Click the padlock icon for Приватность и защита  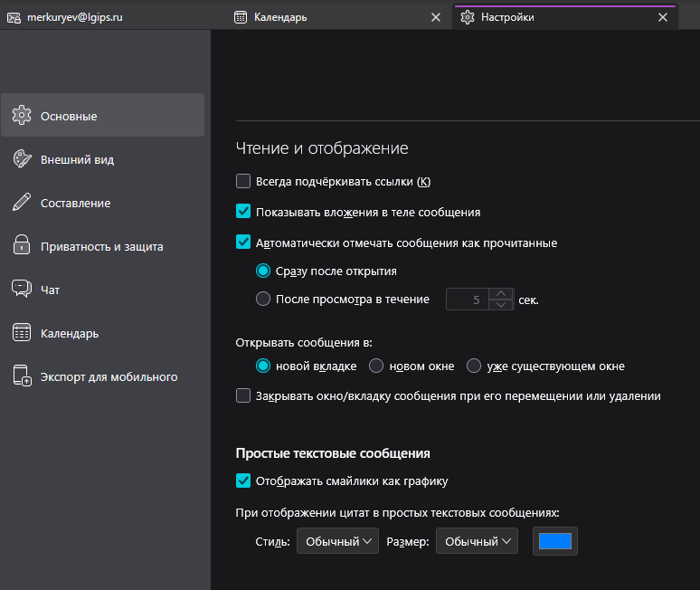[x=22, y=245]
